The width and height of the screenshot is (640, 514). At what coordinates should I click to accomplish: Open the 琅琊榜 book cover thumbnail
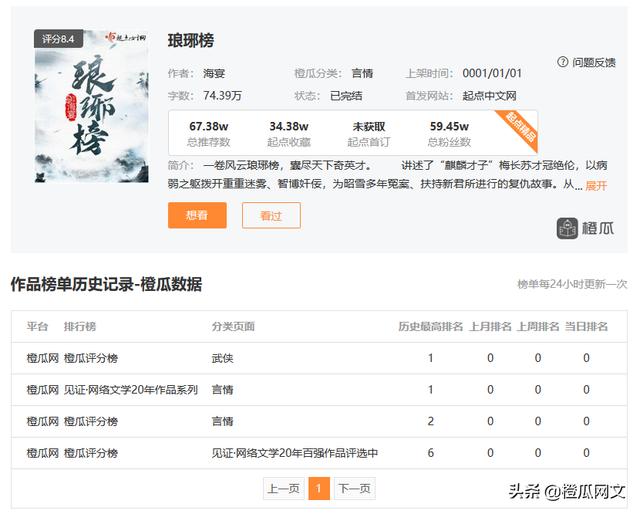[91, 106]
